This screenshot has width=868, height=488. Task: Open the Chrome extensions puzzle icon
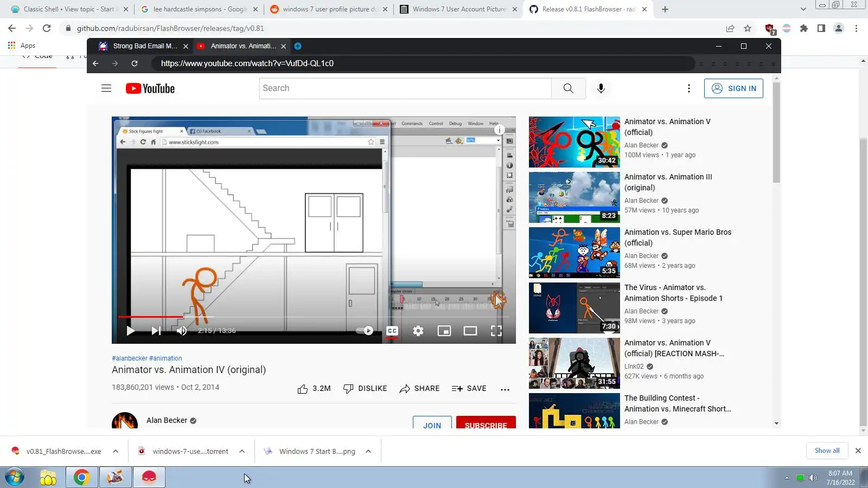[x=804, y=28]
